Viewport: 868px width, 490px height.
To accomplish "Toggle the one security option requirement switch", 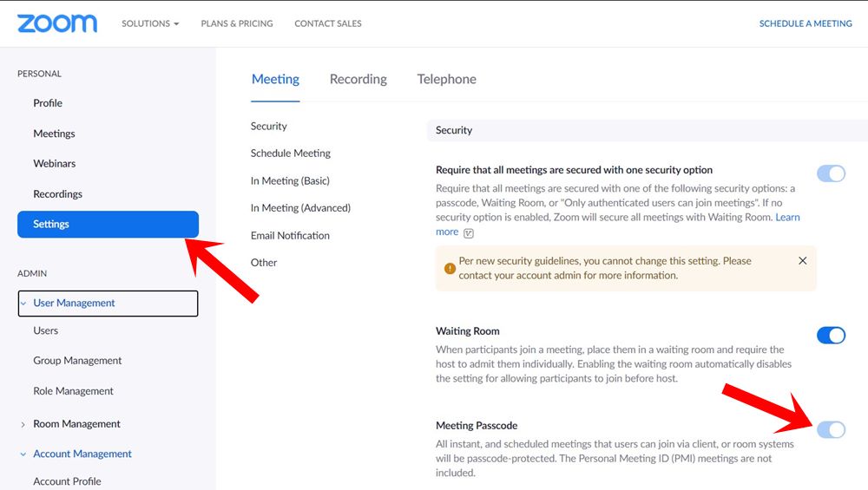I will pyautogui.click(x=831, y=173).
